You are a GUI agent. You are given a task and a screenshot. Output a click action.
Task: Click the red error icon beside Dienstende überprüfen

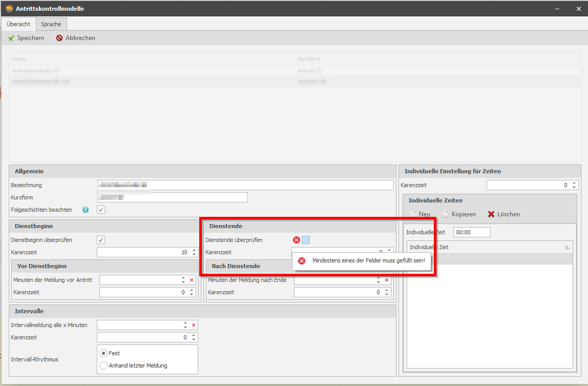click(296, 240)
